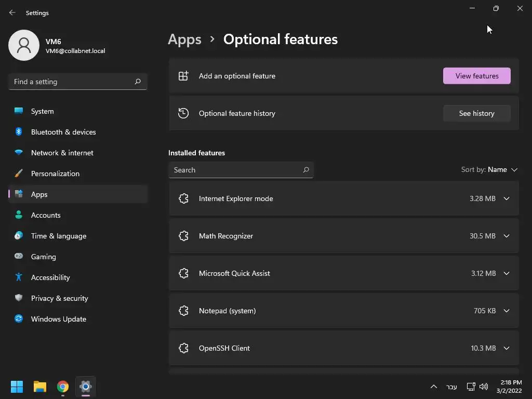Click the Accessibility sidebar icon
Image resolution: width=532 pixels, height=399 pixels.
coord(19,277)
